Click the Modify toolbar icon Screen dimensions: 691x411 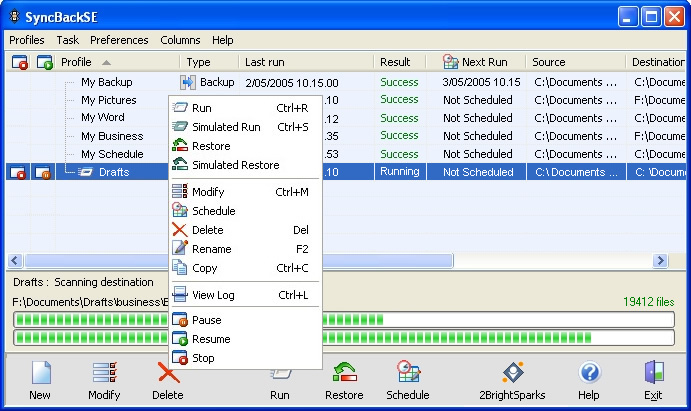(105, 372)
